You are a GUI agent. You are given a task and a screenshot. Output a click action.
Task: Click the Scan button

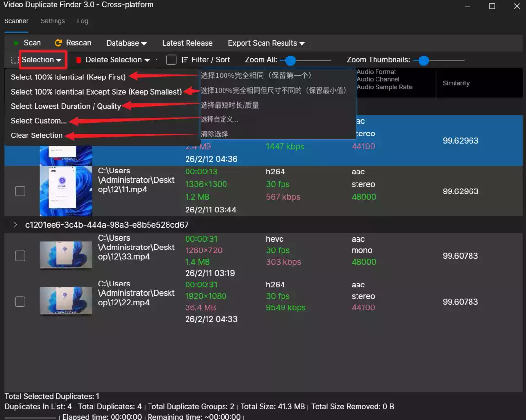click(27, 43)
